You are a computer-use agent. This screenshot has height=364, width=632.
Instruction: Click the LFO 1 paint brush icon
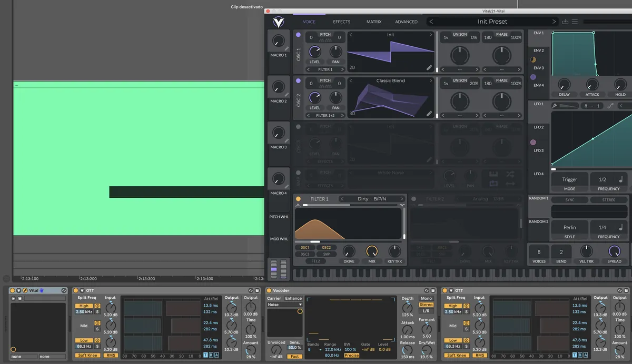[x=555, y=106]
